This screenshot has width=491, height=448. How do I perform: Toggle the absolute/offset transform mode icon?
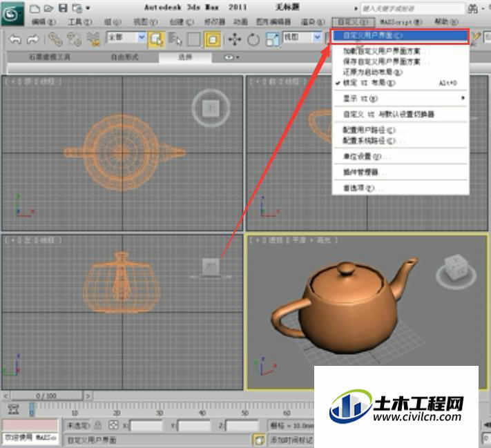coord(113,425)
